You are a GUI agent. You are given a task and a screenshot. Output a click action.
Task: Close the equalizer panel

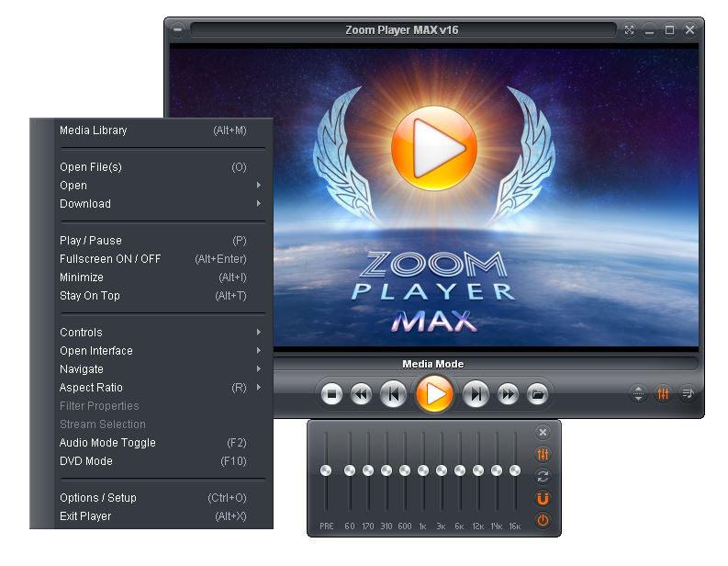click(543, 433)
